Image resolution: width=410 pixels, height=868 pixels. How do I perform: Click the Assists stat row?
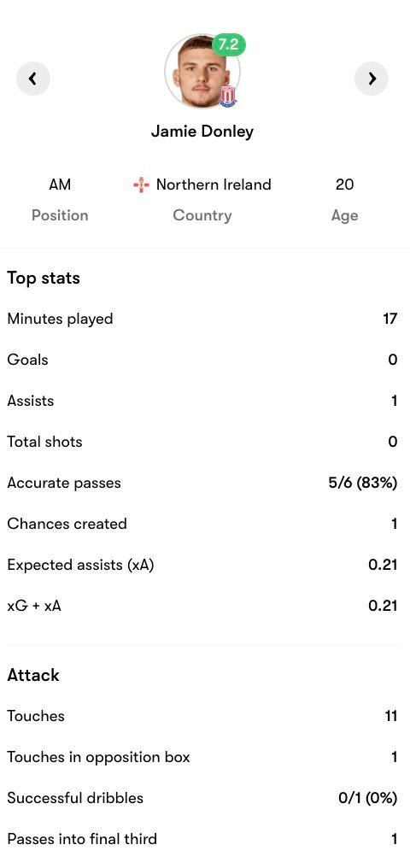pyautogui.click(x=202, y=401)
